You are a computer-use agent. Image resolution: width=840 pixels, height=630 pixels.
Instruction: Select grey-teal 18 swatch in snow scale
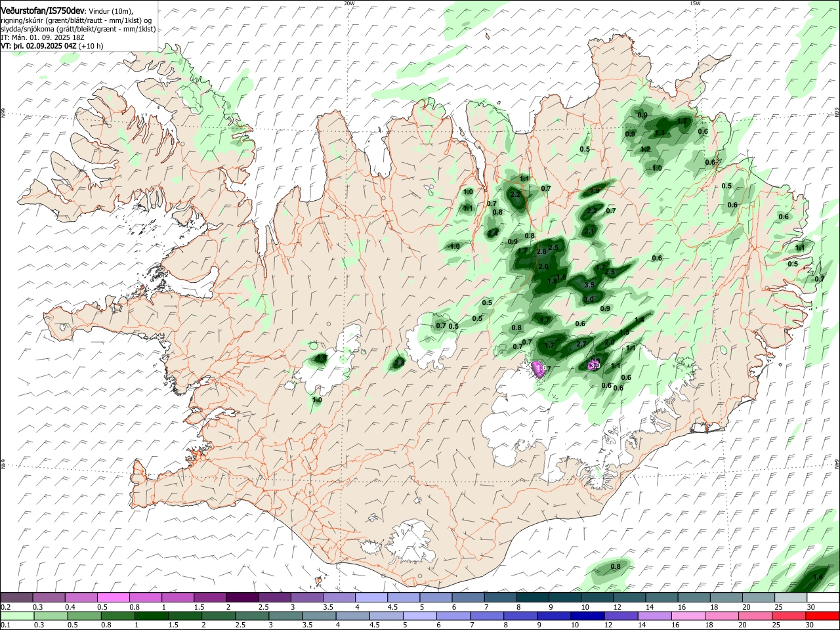[726, 597]
